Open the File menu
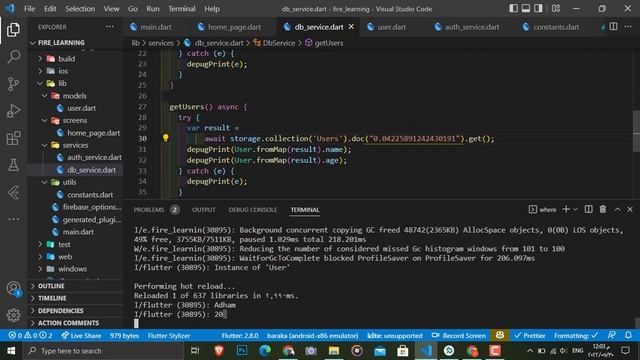 pyautogui.click(x=29, y=9)
